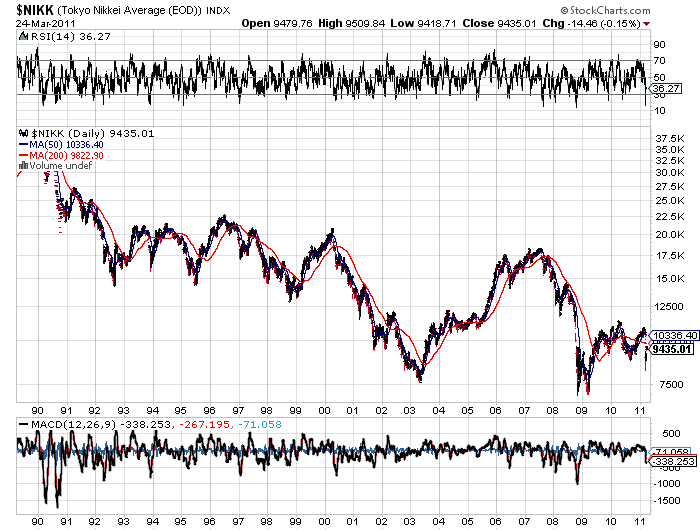Click the -338.253 MACD tag on axis

[673, 462]
